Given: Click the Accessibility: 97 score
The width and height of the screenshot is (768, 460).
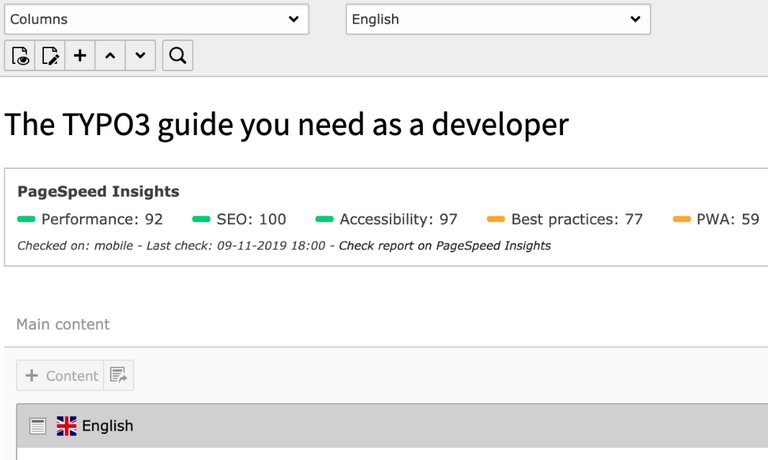Looking at the screenshot, I should [397, 219].
